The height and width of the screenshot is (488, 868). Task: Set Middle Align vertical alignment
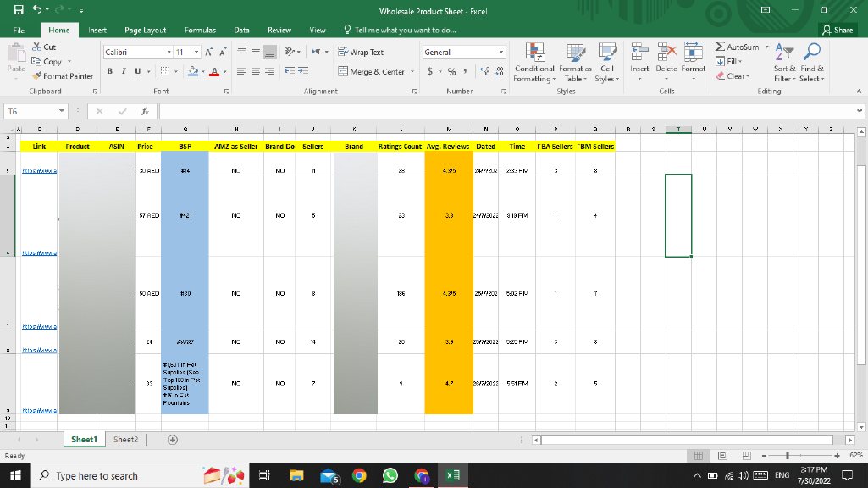point(255,52)
